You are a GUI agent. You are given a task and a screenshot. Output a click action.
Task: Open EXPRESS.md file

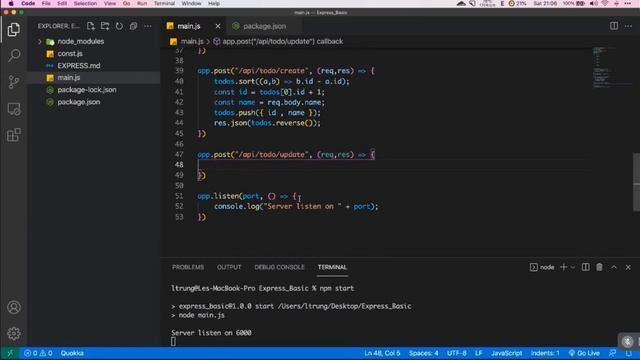click(x=79, y=66)
